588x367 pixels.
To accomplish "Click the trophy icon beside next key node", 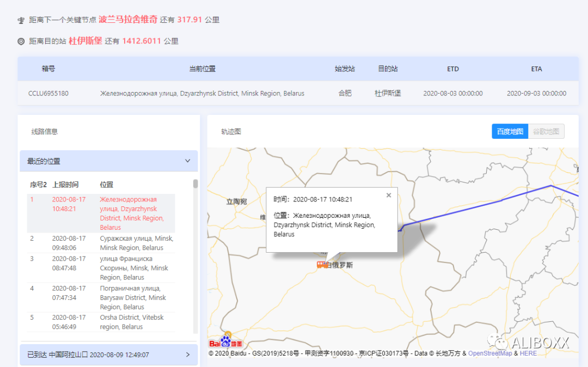I will (x=21, y=20).
